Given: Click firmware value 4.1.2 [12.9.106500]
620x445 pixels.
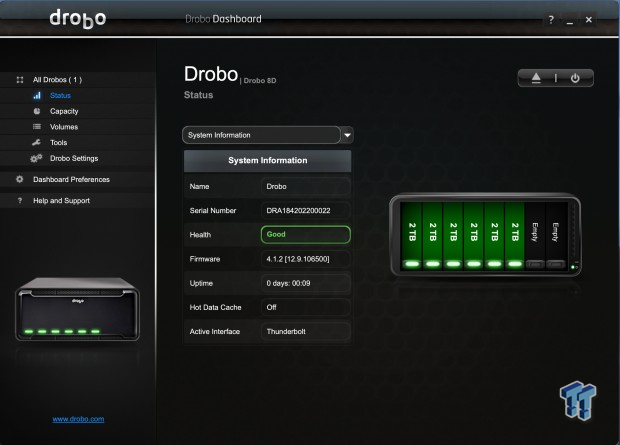Looking at the screenshot, I should click(305, 259).
